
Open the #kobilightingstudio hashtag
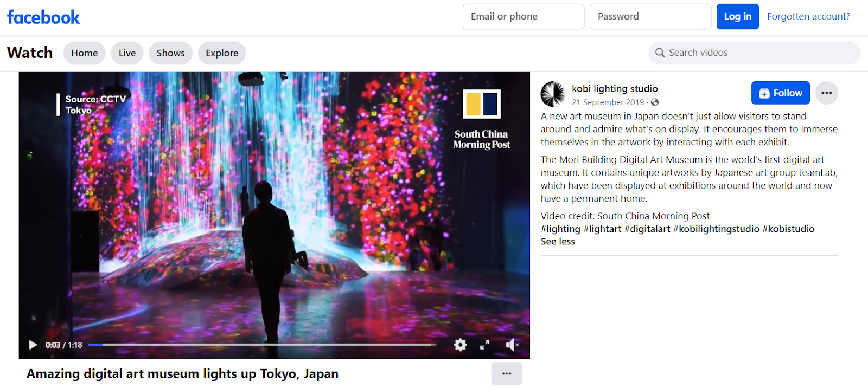tap(716, 229)
